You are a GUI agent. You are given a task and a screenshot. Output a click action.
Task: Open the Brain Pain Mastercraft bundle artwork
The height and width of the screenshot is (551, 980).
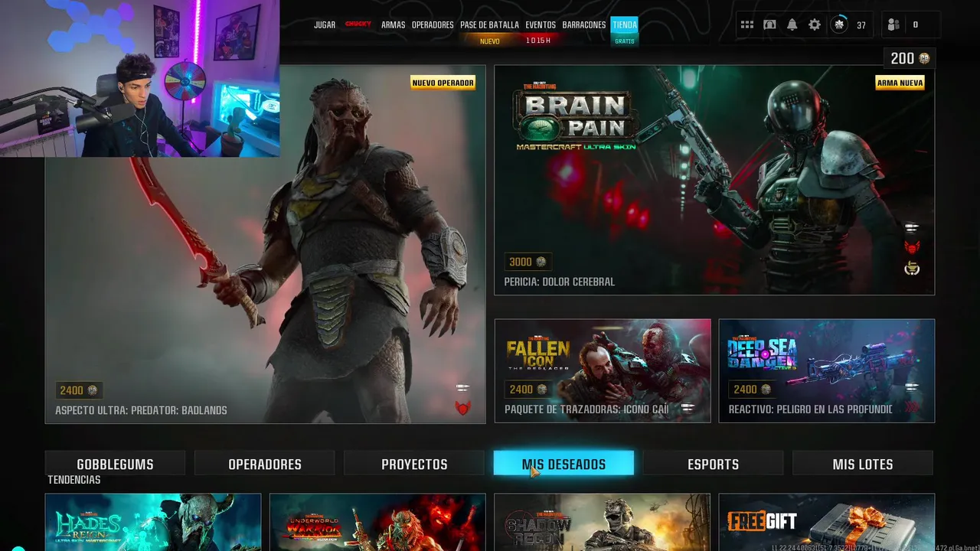(714, 180)
